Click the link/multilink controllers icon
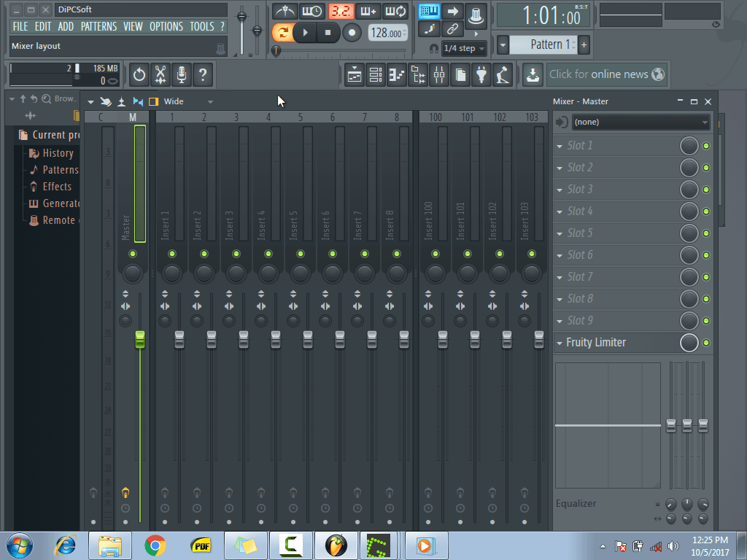This screenshot has width=747, height=560. coord(452,29)
